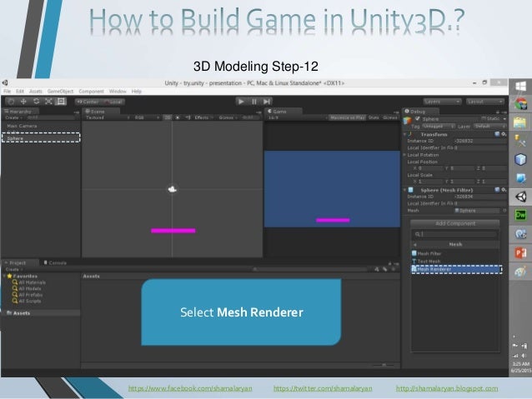Toggle 2D mode in Scene view
The image size is (532, 399).
click(x=168, y=117)
